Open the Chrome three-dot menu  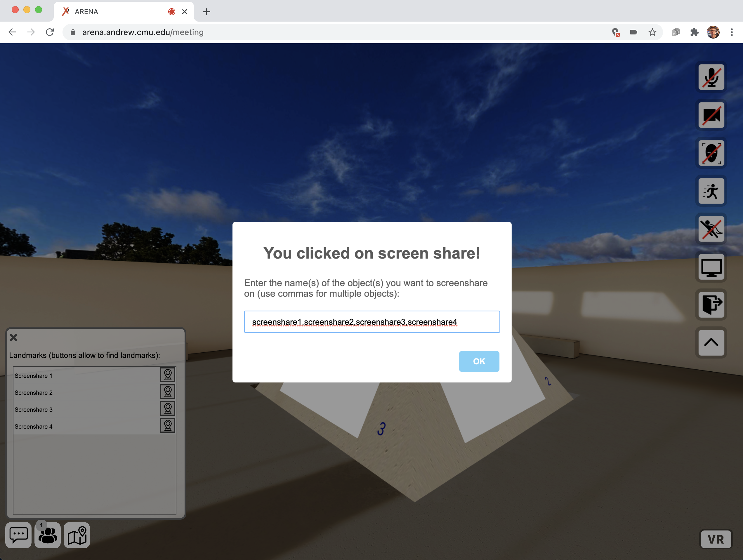(732, 32)
